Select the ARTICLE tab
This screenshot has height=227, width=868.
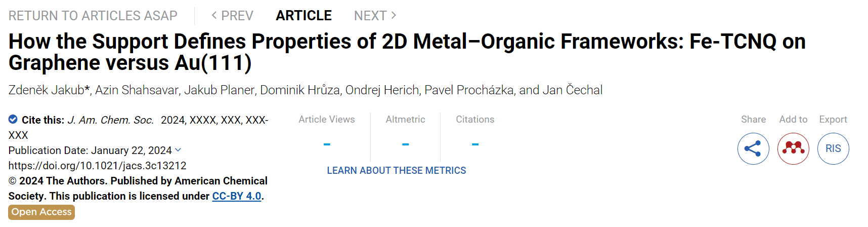click(303, 16)
